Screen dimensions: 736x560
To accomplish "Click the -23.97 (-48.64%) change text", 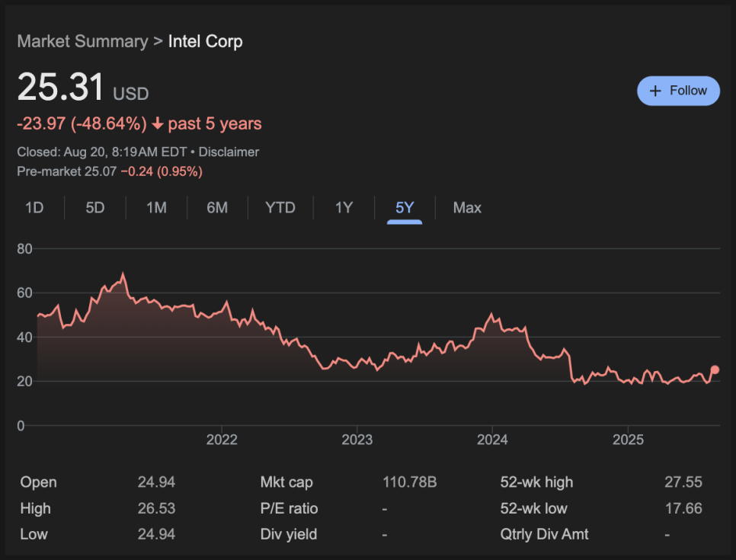I will tap(82, 123).
